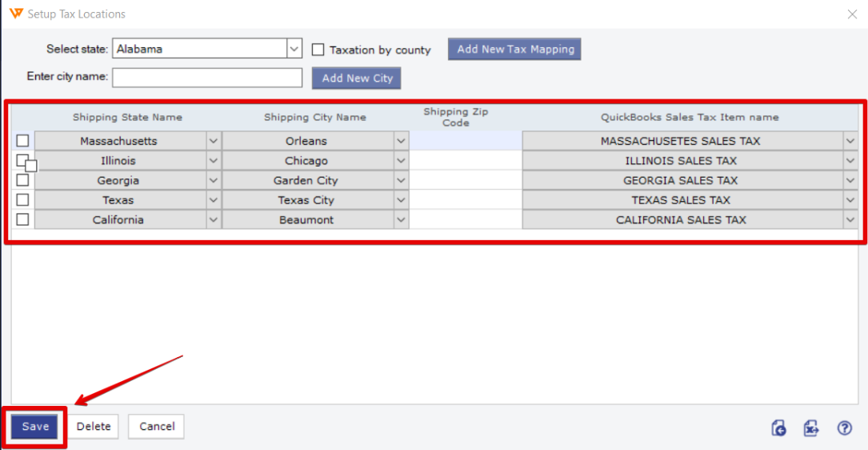
Task: Tick the checkbox for the Georgia row
Action: click(x=22, y=180)
